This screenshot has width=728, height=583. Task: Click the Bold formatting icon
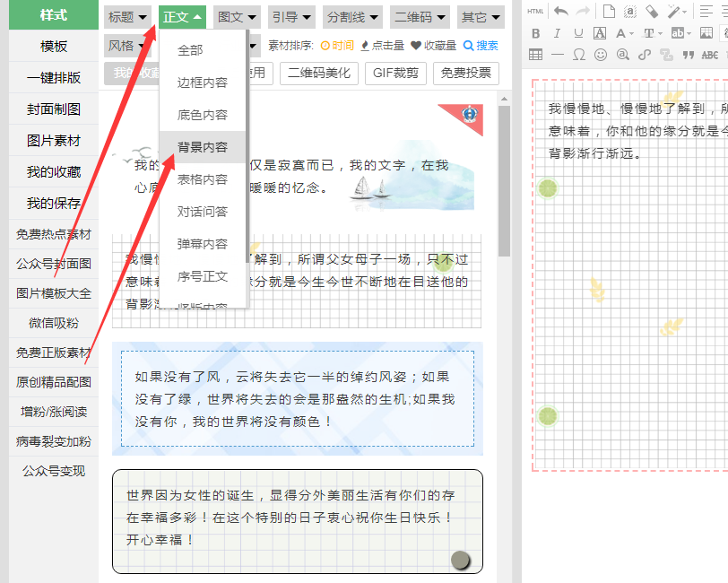(536, 33)
